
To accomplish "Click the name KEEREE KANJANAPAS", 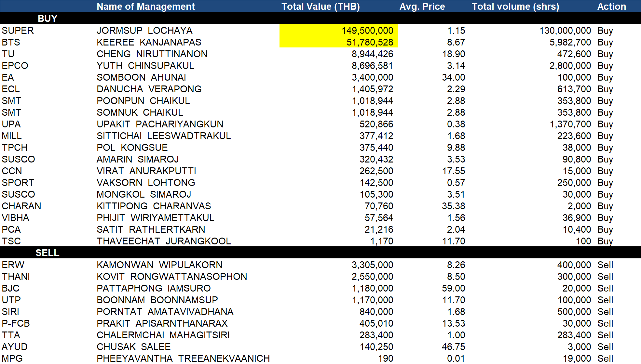I will 149,42.
